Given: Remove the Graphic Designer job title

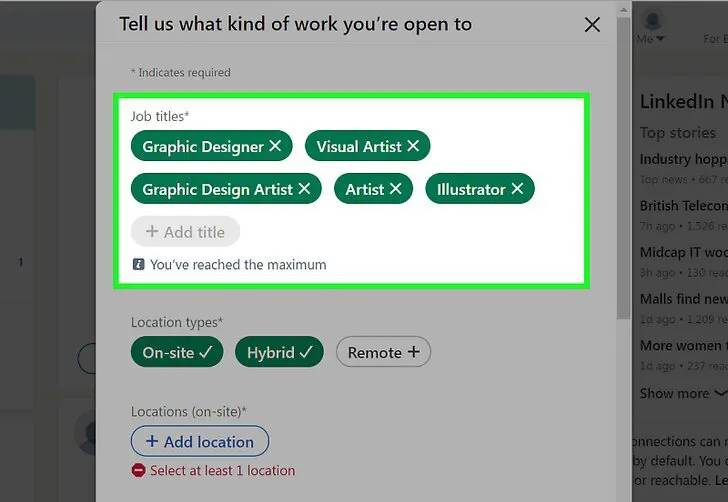Looking at the screenshot, I should [275, 146].
